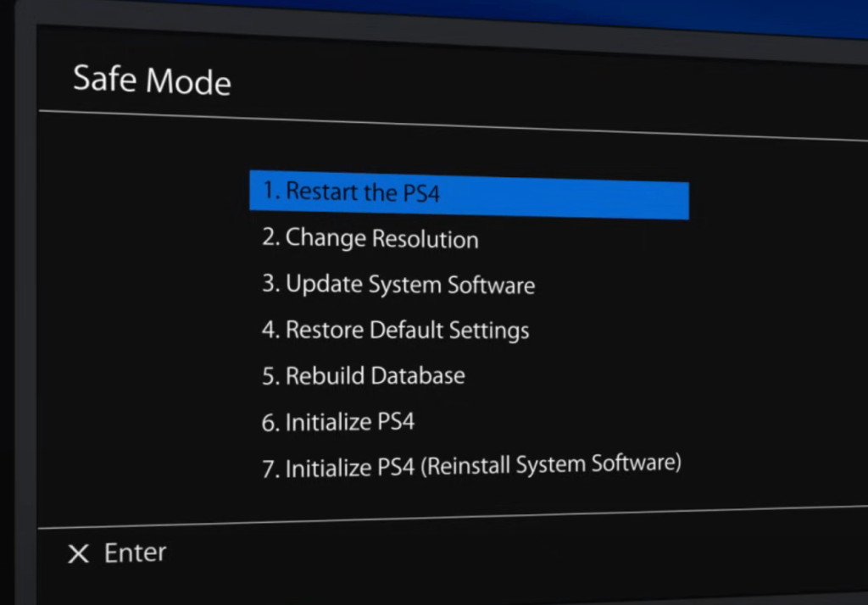Screen dimensions: 868x605
Task: Click the word Database in option 5
Action: (x=418, y=376)
